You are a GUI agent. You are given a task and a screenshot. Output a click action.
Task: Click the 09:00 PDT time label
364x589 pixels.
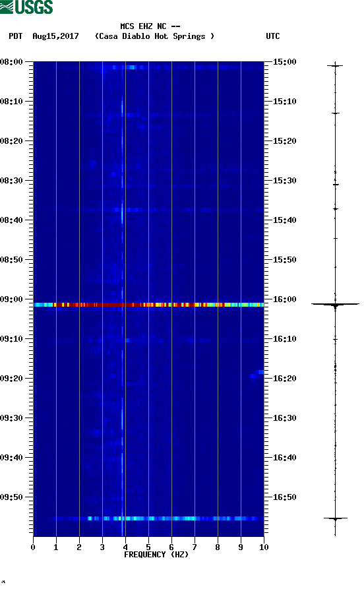point(11,299)
